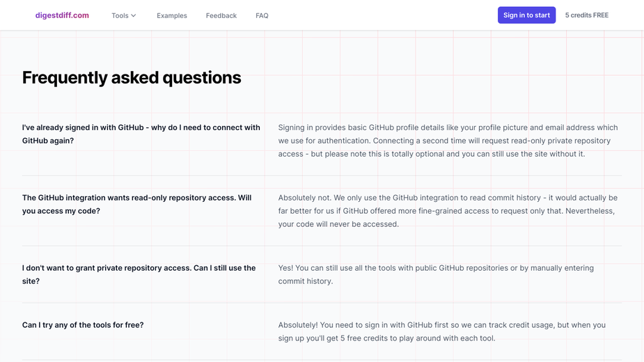Screen dimensions: 644x362
Task: Click the digestdiff.com logo
Action: coord(62,15)
